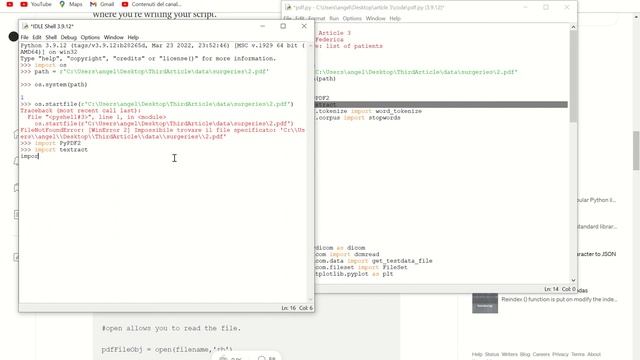640x360 pixels.
Task: Open the '...ular Python li...' article link
Action: point(596,200)
